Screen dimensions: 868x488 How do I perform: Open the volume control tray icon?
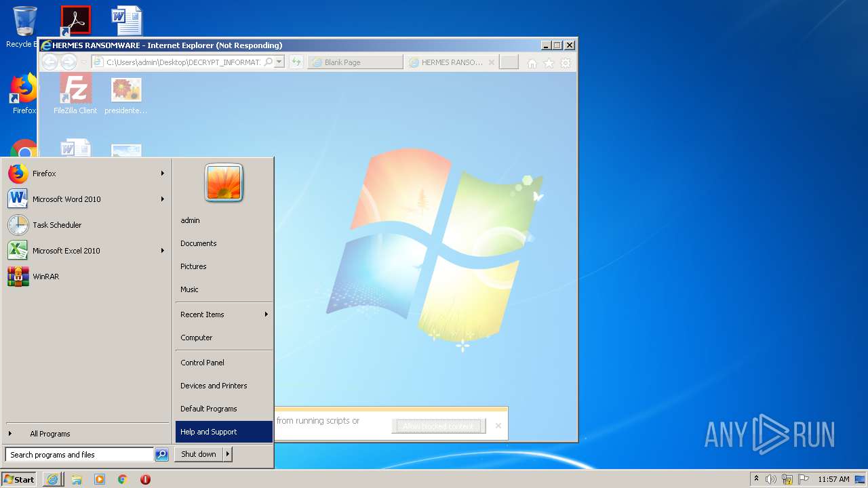[x=771, y=479]
